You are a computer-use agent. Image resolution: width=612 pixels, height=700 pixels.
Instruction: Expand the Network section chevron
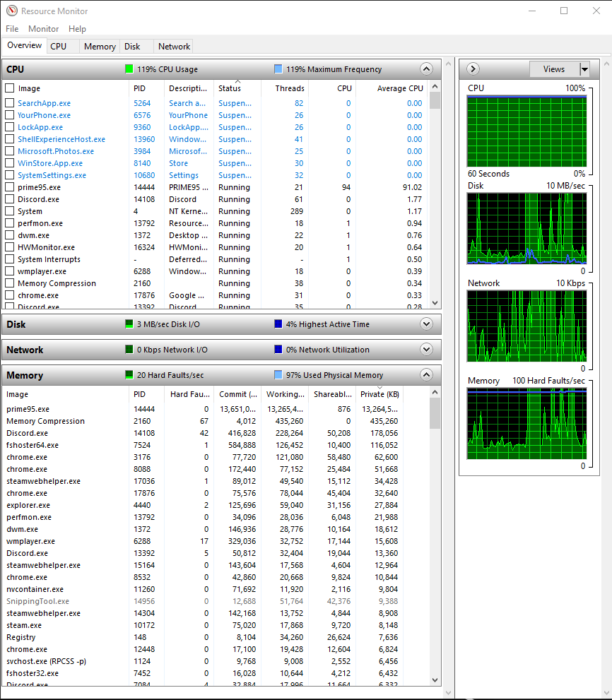point(427,350)
